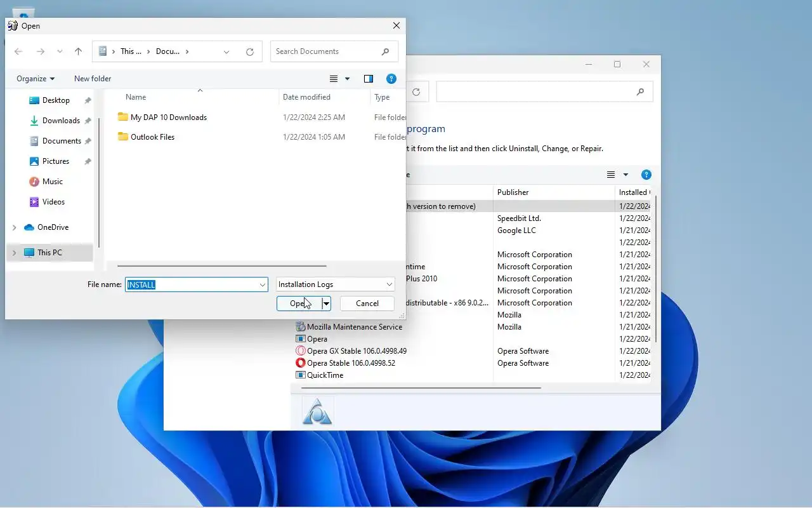Refresh the Documents folder view
The height and width of the screenshot is (508, 812).
click(250, 51)
